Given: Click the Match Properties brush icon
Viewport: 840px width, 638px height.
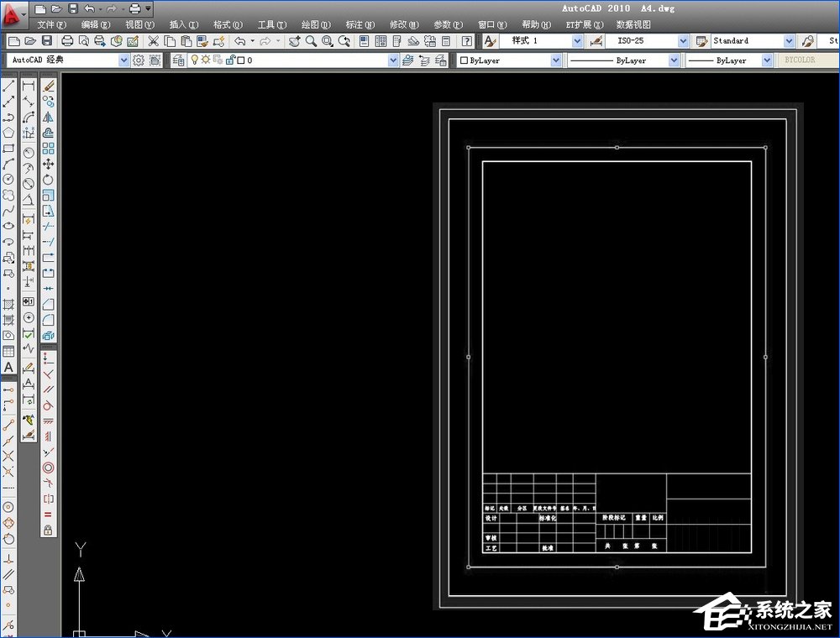Looking at the screenshot, I should click(x=218, y=40).
